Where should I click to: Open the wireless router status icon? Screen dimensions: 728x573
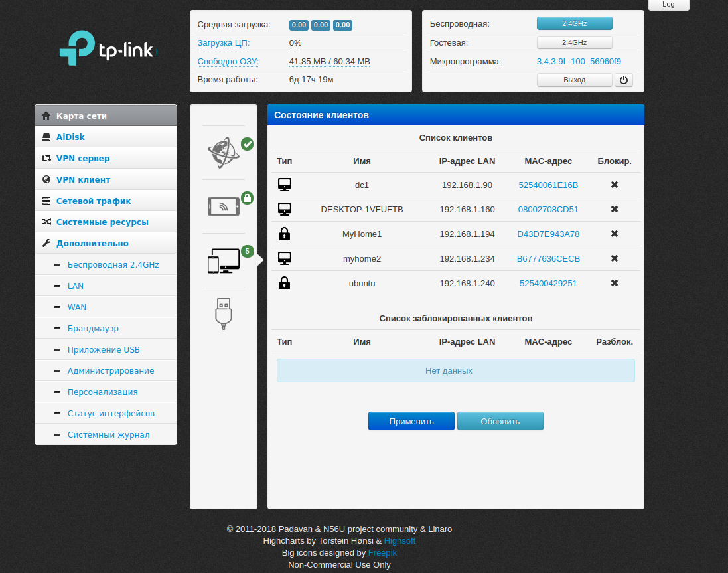tap(224, 206)
